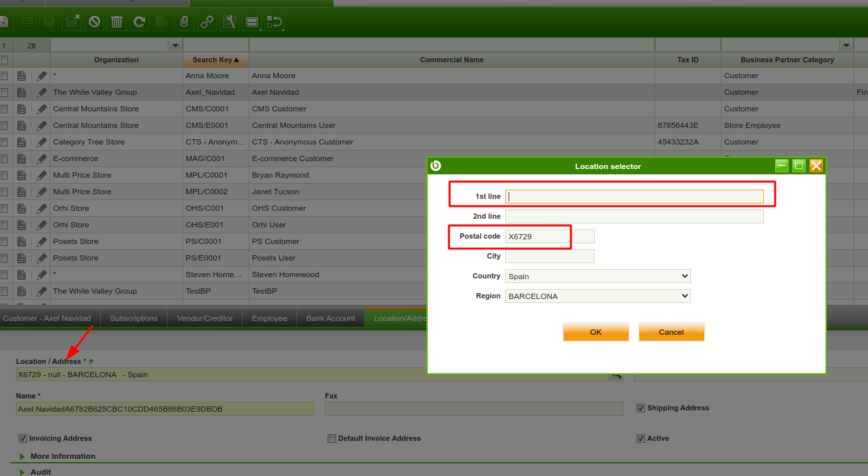This screenshot has height=476, width=868.
Task: Open the Country dropdown showing Spain
Action: click(597, 276)
